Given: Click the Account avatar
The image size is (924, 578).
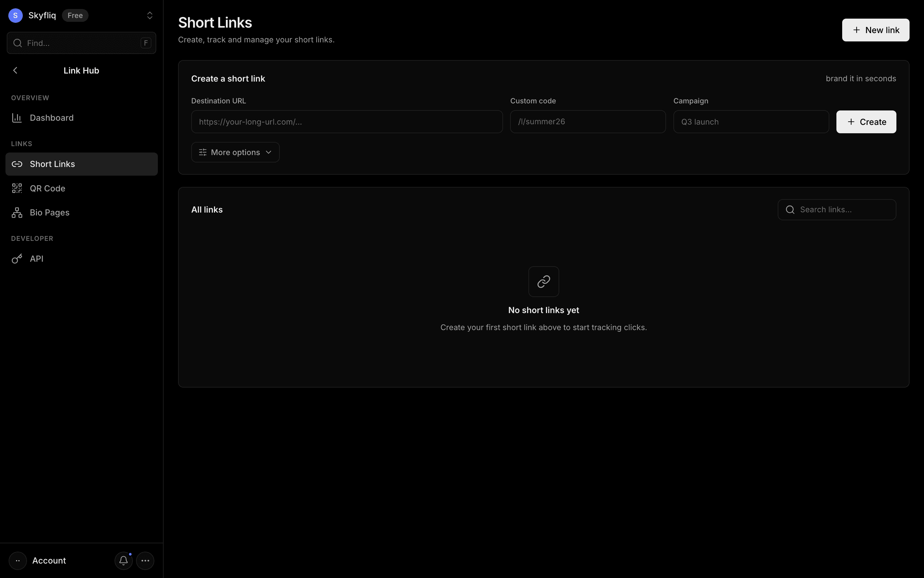Looking at the screenshot, I should [x=18, y=560].
